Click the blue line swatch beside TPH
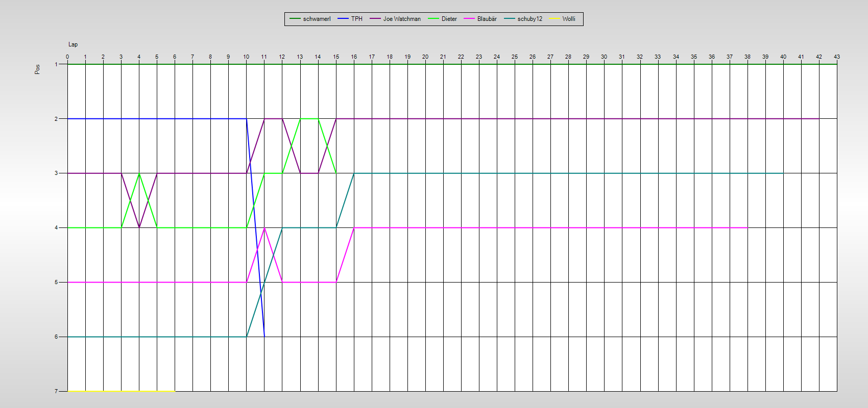Viewport: 868px width, 408px height. click(343, 19)
